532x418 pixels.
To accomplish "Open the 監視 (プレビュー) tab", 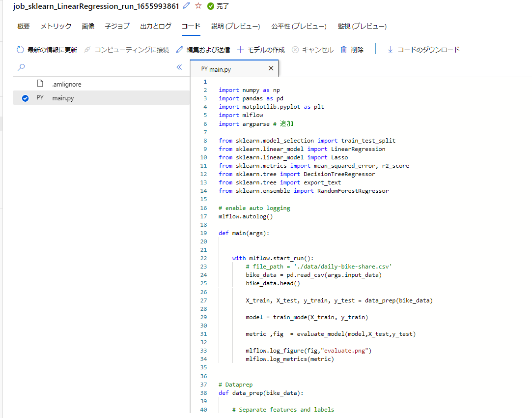I will click(x=363, y=26).
